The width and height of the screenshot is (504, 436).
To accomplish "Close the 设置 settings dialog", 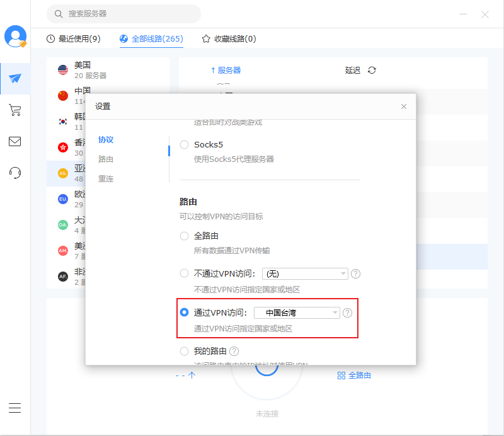I will click(404, 106).
